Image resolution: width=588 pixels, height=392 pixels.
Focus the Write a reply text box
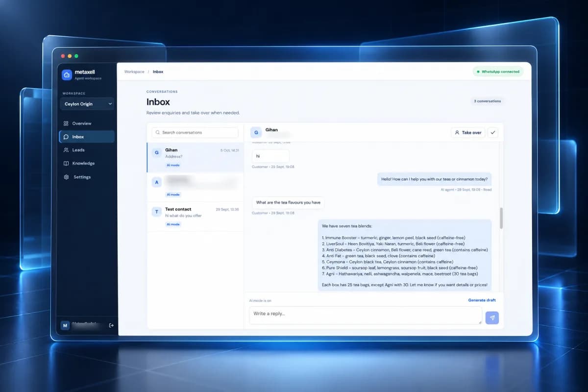[366, 315]
